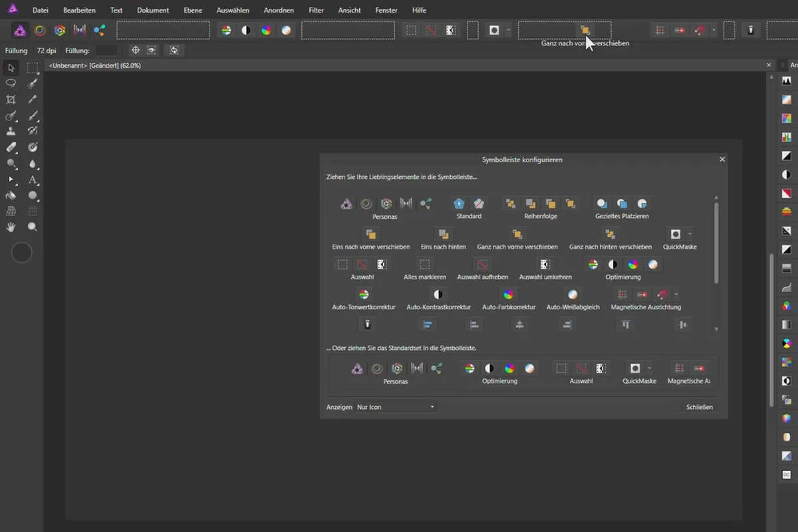Click Eins nach vorne verschieben item in dialog
Viewport: 798px width, 532px height.
coord(371,240)
